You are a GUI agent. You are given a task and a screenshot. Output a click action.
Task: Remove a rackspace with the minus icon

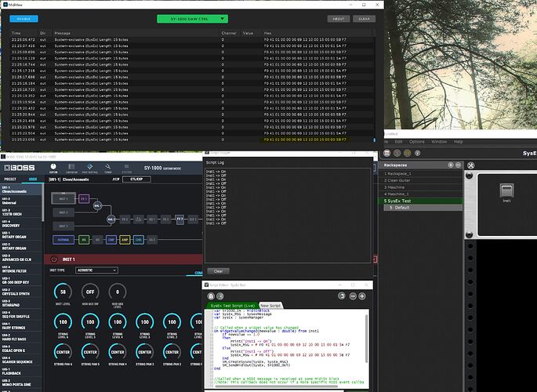click(458, 165)
